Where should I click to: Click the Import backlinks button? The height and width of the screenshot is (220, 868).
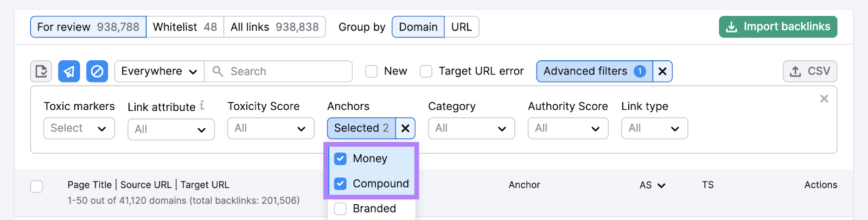(x=778, y=27)
